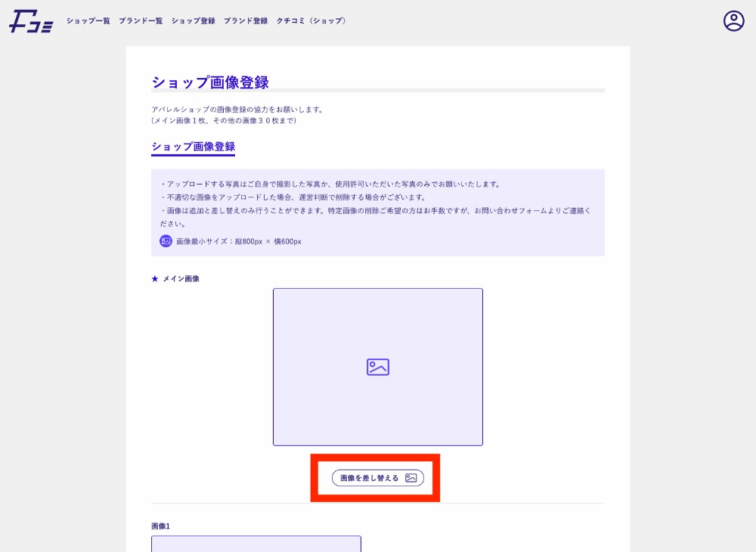Screen dimensions: 756x552
Task: Click the picture icon inside main image placeholder
Action: pos(377,367)
